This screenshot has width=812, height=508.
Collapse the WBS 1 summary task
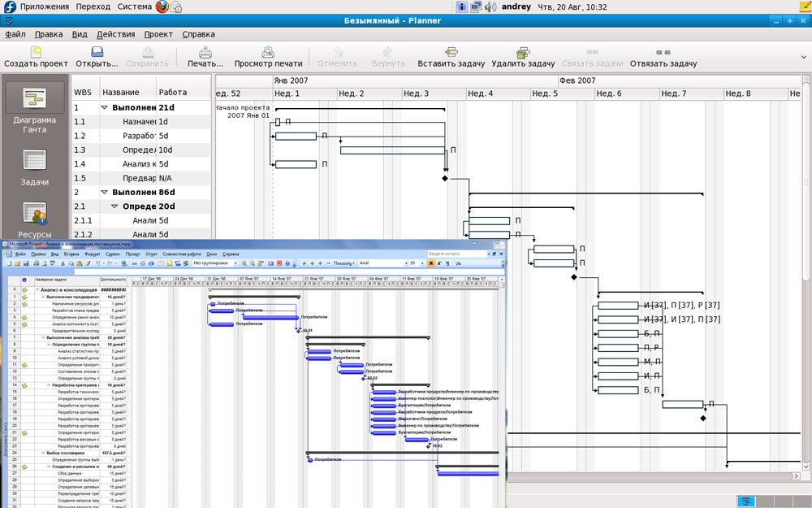pyautogui.click(x=104, y=107)
